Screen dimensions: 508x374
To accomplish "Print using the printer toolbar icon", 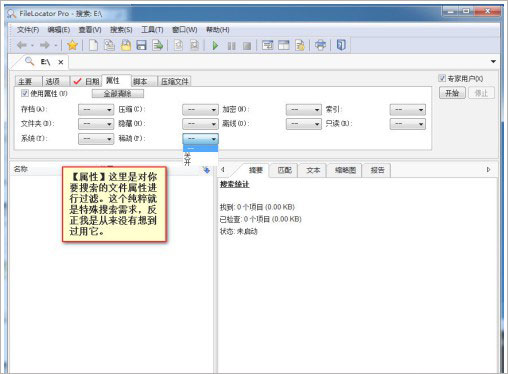I will [x=320, y=45].
